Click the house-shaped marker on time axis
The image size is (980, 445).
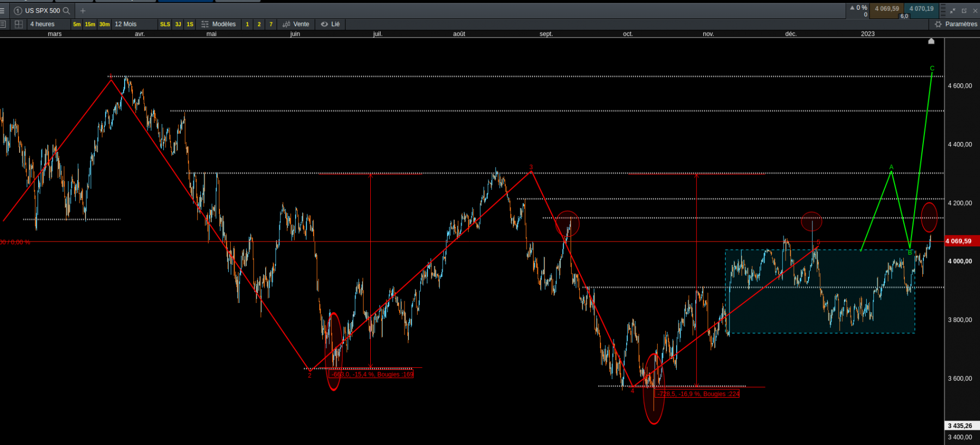[931, 41]
